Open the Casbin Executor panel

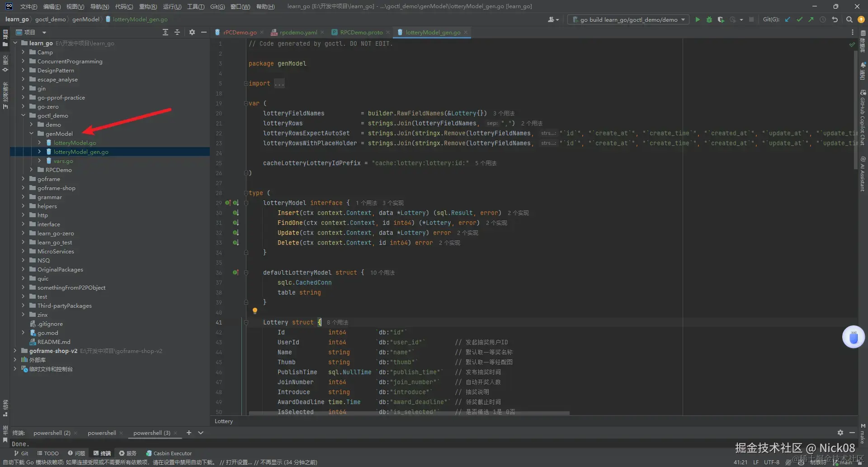click(169, 453)
